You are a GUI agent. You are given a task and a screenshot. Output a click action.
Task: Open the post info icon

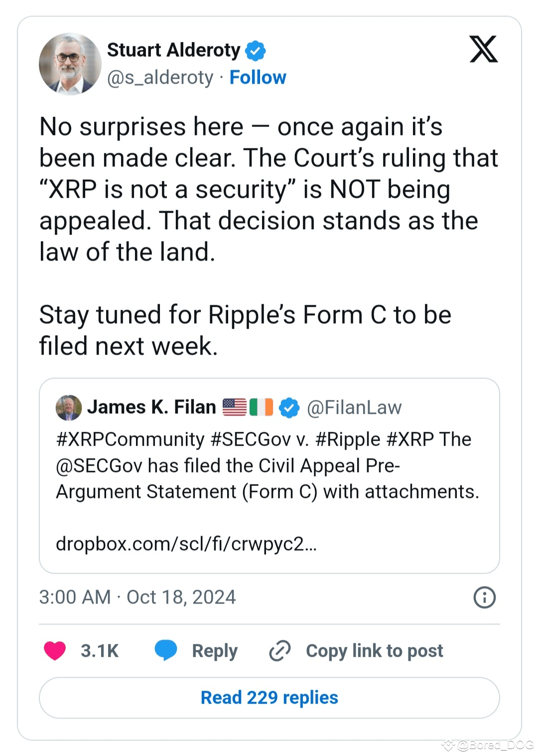pyautogui.click(x=484, y=597)
